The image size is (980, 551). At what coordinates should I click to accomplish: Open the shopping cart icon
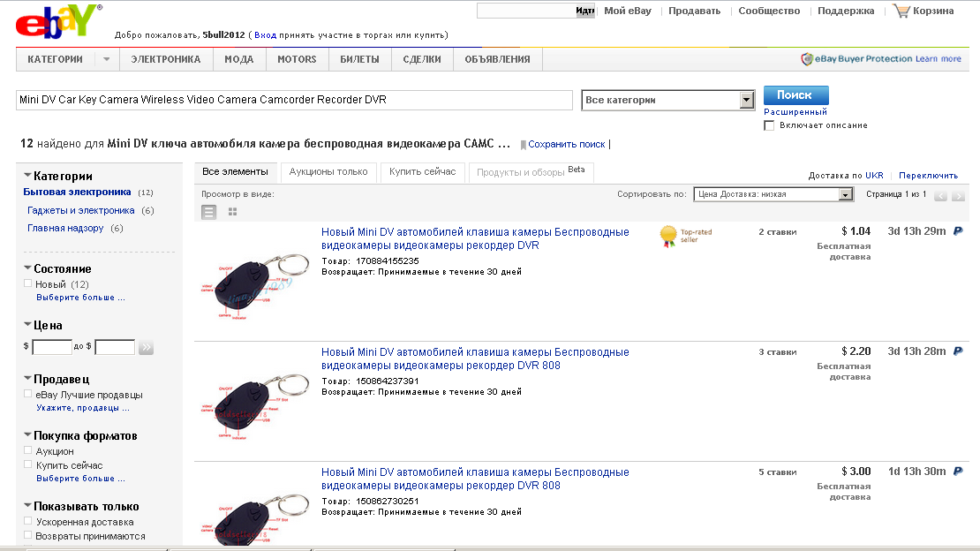pos(901,11)
